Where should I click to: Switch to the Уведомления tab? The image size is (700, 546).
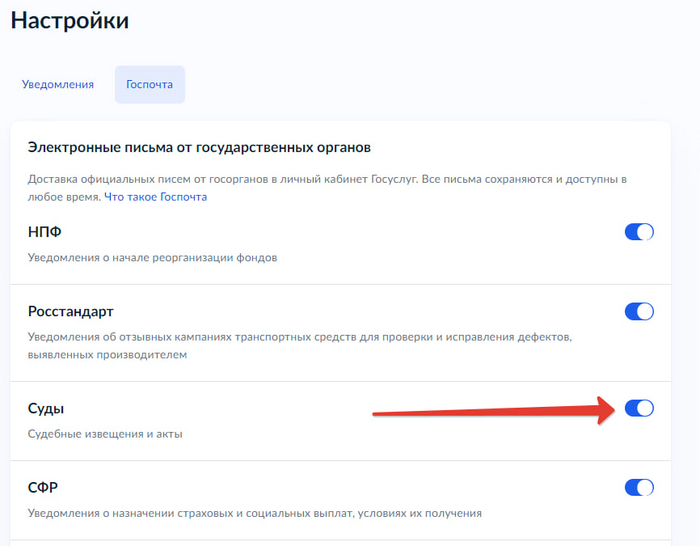click(58, 84)
